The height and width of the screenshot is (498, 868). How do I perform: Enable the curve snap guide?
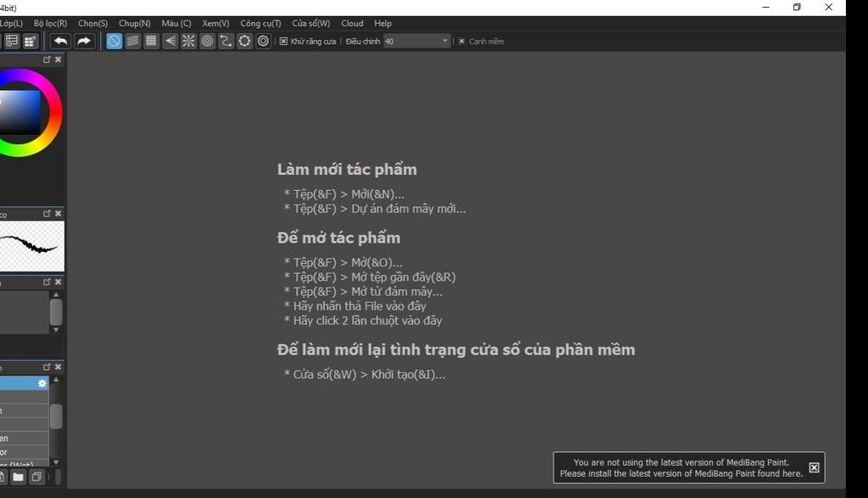pyautogui.click(x=225, y=41)
